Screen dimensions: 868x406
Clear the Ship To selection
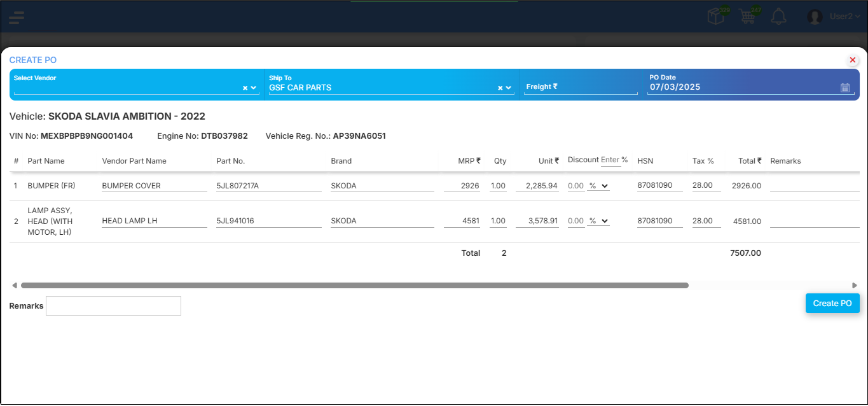[500, 88]
